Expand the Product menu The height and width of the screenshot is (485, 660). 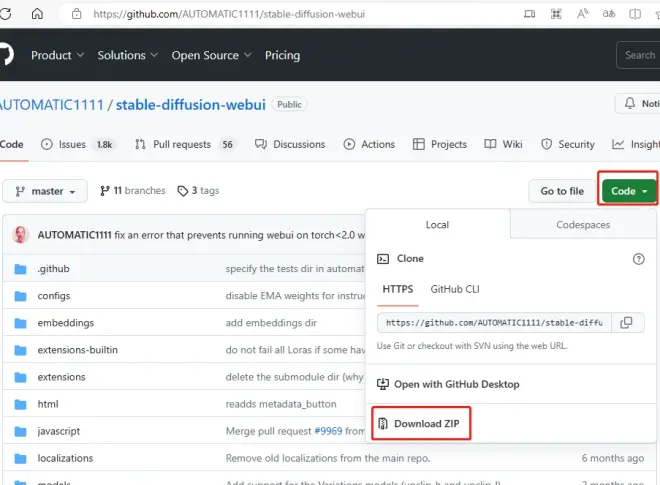57,55
